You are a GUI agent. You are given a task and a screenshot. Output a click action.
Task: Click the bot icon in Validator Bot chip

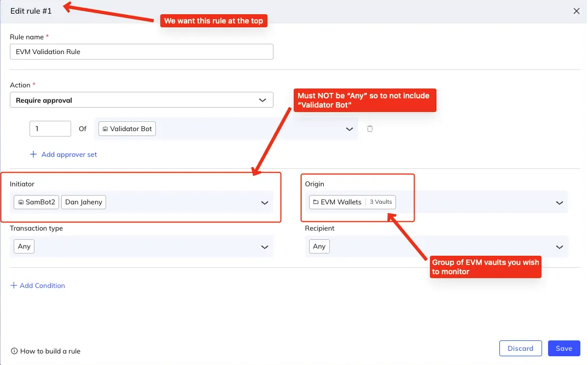coord(105,129)
